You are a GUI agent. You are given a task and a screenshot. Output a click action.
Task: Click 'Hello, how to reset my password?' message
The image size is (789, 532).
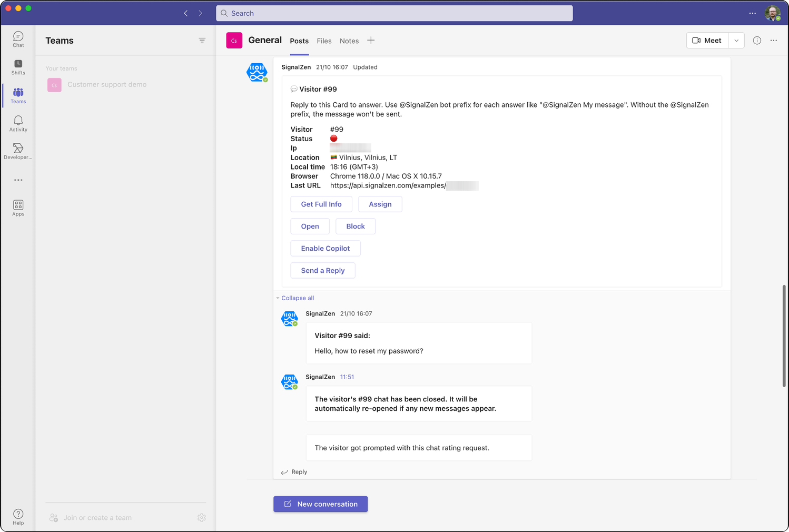click(369, 351)
